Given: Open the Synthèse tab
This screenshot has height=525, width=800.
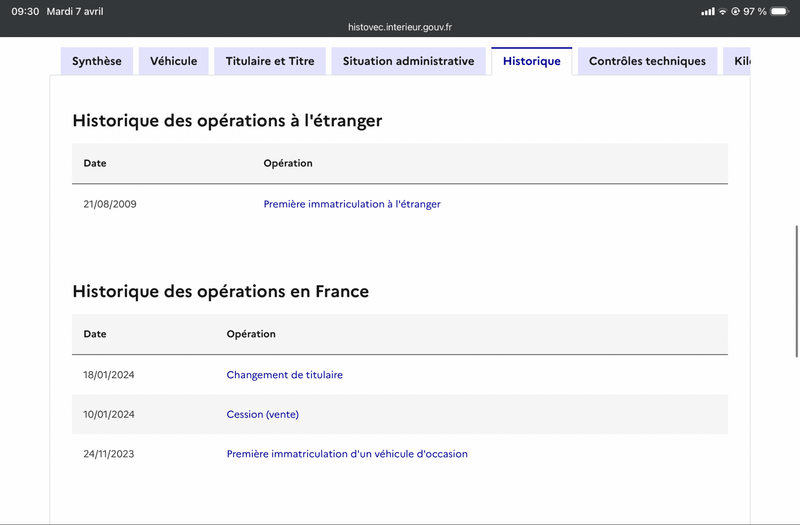Looking at the screenshot, I should (x=97, y=61).
